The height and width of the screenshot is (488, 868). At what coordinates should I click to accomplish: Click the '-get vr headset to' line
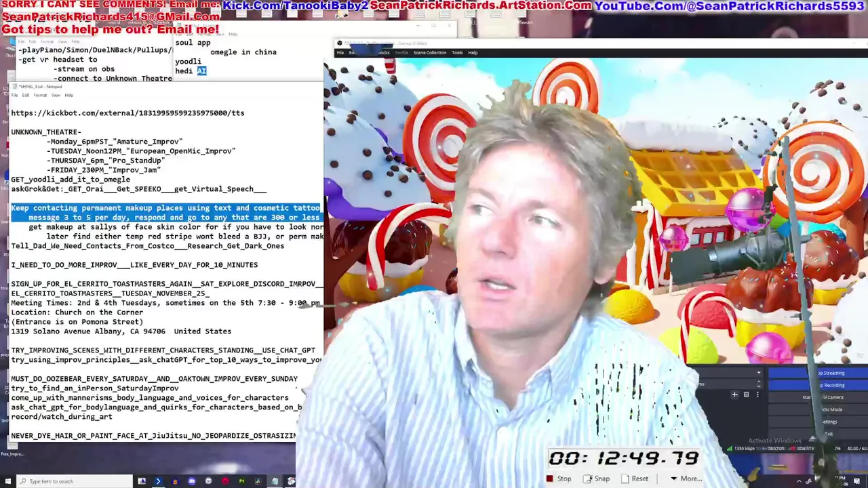(x=58, y=60)
